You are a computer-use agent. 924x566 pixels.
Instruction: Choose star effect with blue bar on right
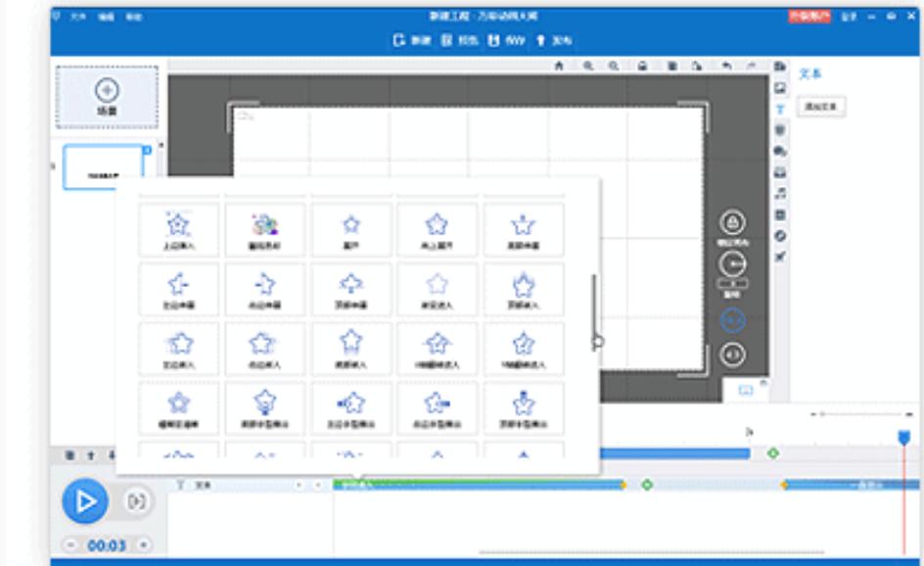pyautogui.click(x=437, y=408)
